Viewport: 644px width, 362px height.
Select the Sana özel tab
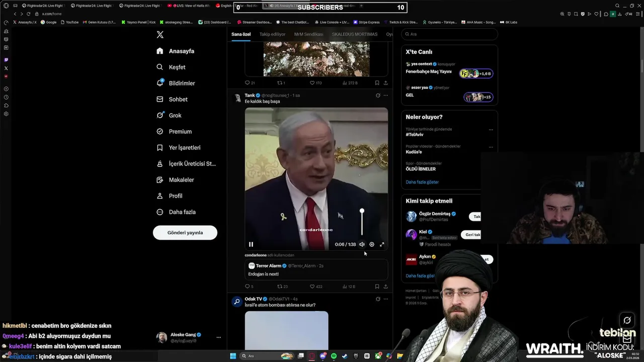pyautogui.click(x=241, y=34)
